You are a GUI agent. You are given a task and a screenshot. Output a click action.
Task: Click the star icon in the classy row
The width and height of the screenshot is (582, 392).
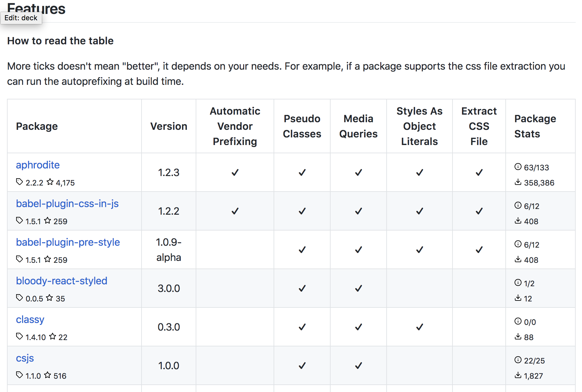tap(53, 336)
